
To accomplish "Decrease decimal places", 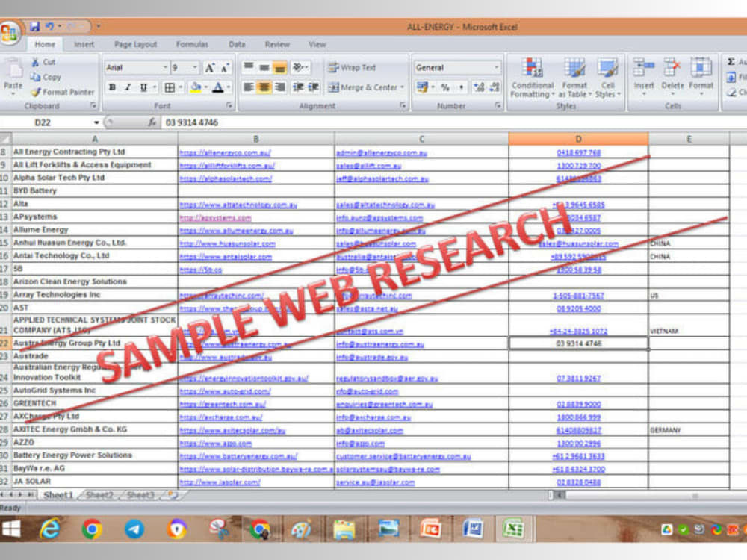I will point(495,87).
